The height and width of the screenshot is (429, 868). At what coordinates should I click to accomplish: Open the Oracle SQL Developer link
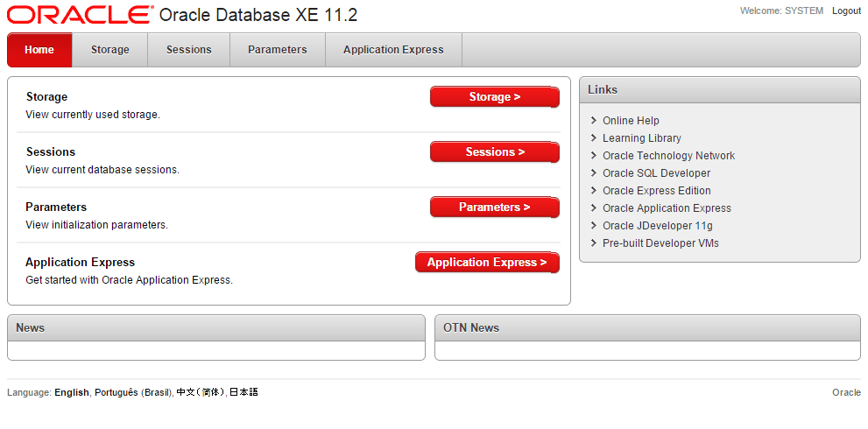657,173
